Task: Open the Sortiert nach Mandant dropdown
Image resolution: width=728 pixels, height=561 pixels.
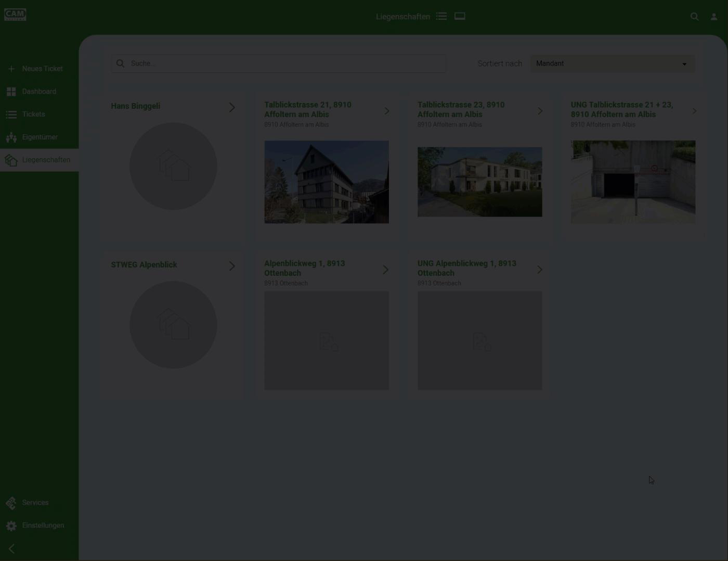Action: click(613, 63)
